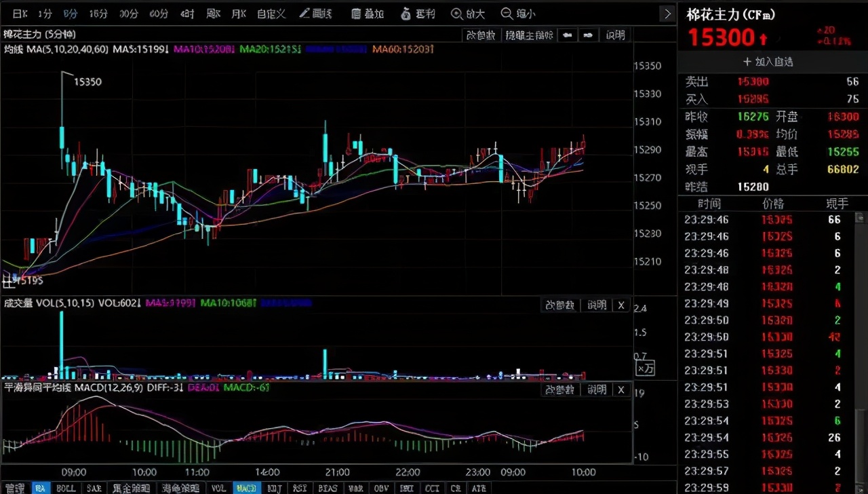Select the 4时 four-hour period
Screen dimensions: 868x494
point(185,13)
